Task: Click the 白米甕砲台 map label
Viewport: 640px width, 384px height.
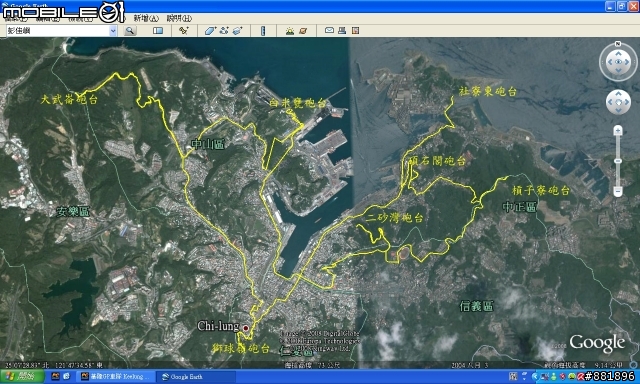Action: pos(298,103)
